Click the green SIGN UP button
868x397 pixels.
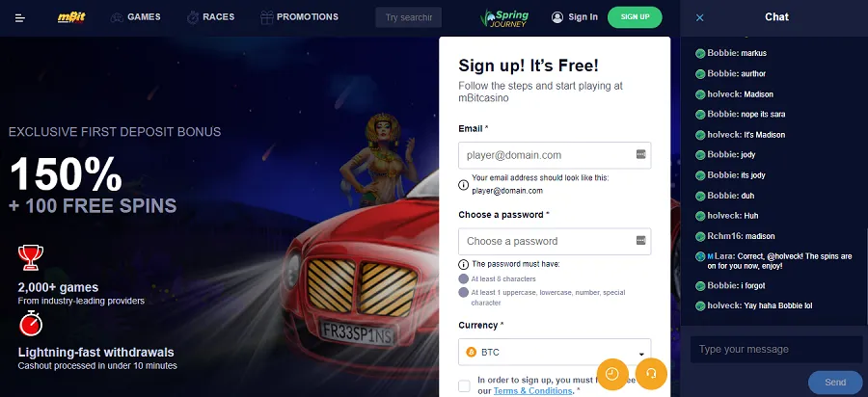pos(635,17)
